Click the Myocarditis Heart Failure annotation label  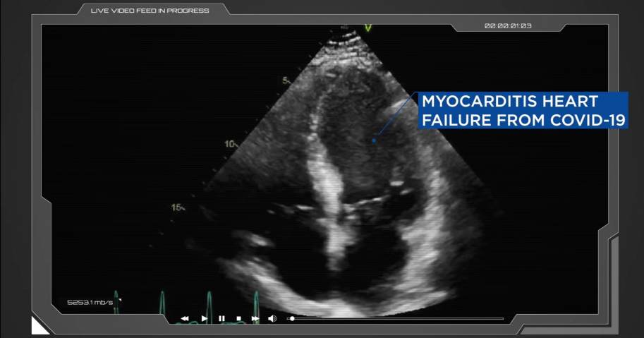pyautogui.click(x=523, y=111)
